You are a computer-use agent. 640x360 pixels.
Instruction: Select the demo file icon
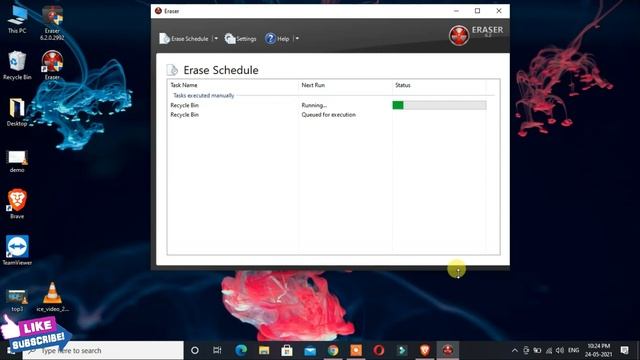coord(17,160)
